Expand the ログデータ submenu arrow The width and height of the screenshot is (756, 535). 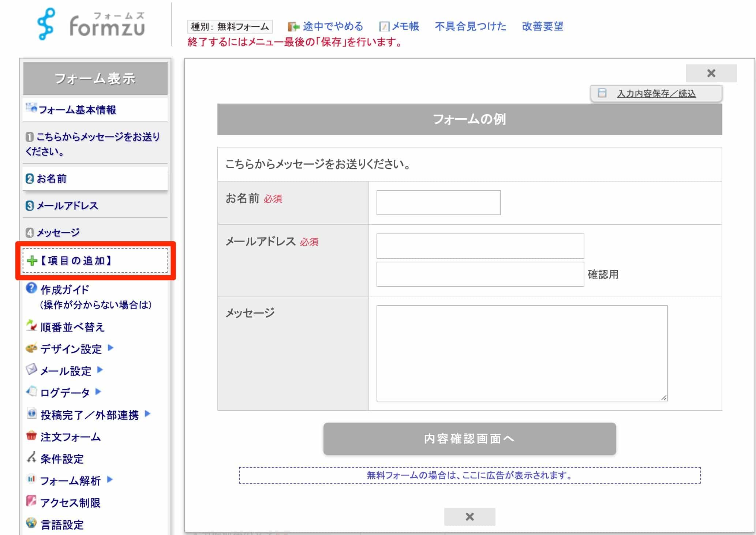(98, 393)
